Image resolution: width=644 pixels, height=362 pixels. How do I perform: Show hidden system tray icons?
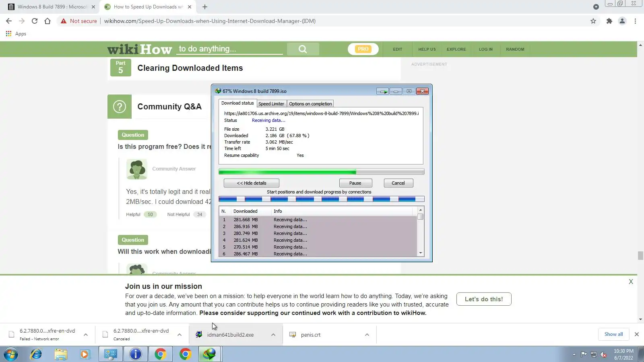point(574,354)
